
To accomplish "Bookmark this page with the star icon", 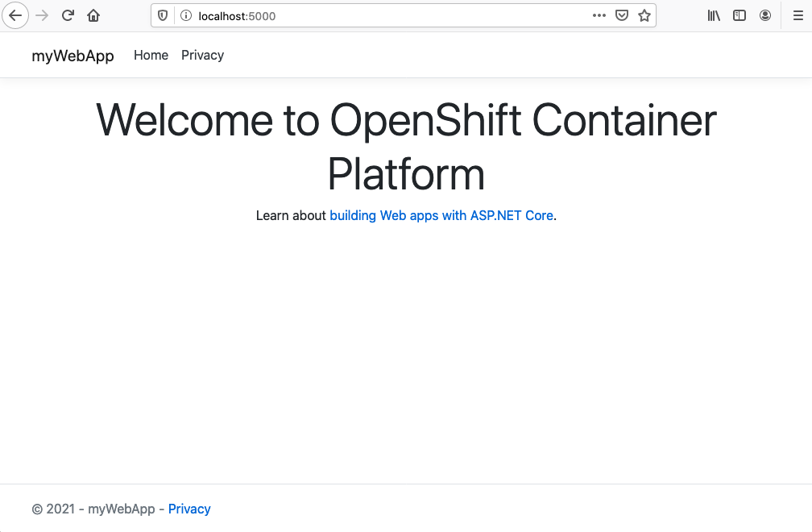I will pos(644,15).
